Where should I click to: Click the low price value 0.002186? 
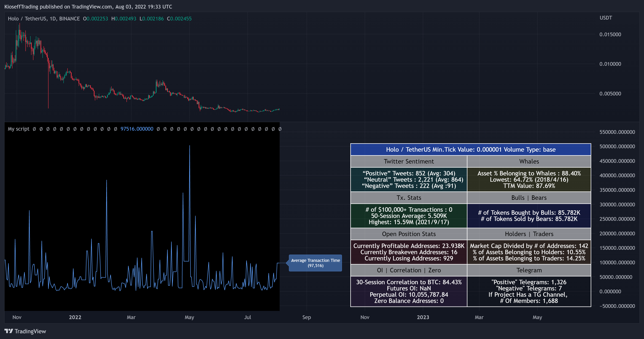pyautogui.click(x=153, y=18)
